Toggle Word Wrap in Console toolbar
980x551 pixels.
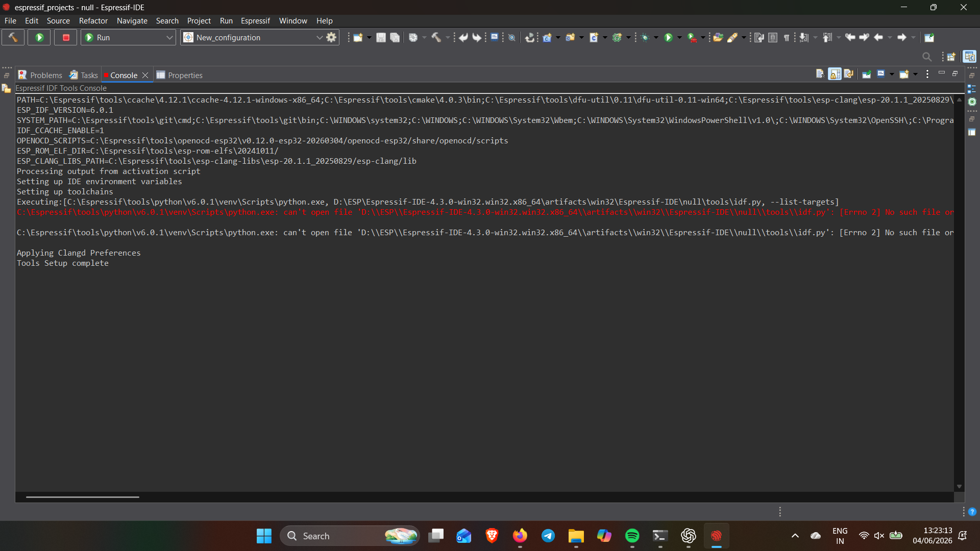pyautogui.click(x=848, y=74)
